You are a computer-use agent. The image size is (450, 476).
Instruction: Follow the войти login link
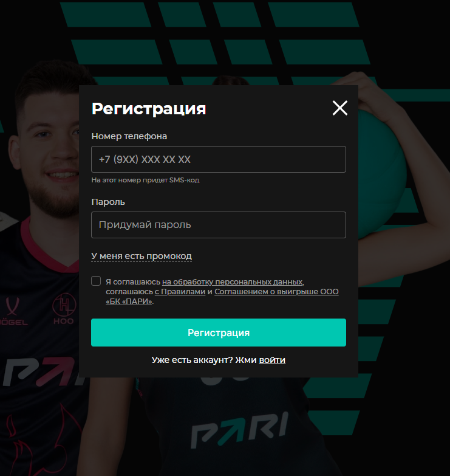point(272,360)
